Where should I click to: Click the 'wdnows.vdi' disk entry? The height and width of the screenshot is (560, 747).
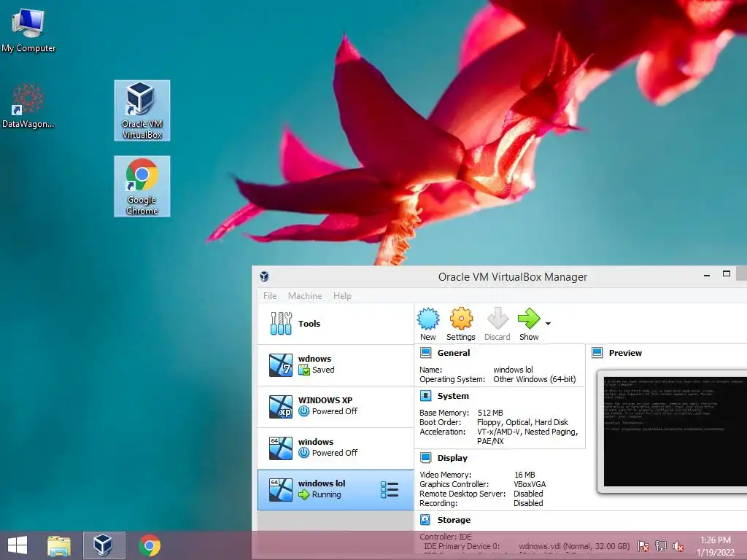click(574, 546)
